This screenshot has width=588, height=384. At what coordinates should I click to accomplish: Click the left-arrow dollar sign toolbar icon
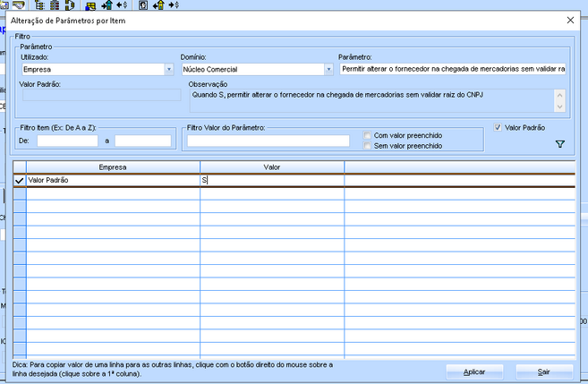pos(120,4)
